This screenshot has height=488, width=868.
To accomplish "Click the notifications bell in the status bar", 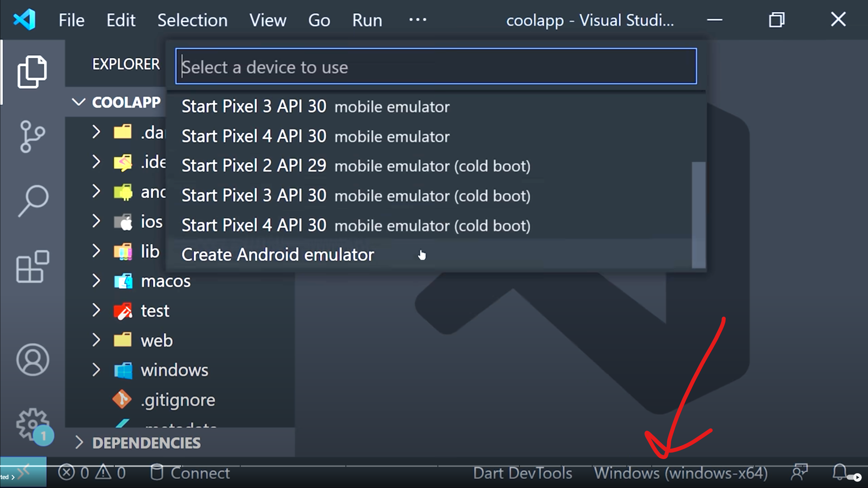I will (839, 473).
